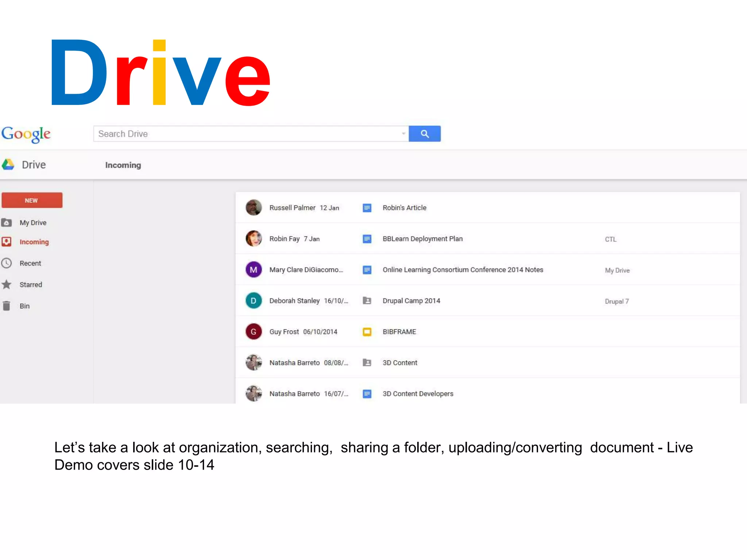747x560 pixels.
Task: Click the Drive triangle logo icon
Action: coord(8,165)
